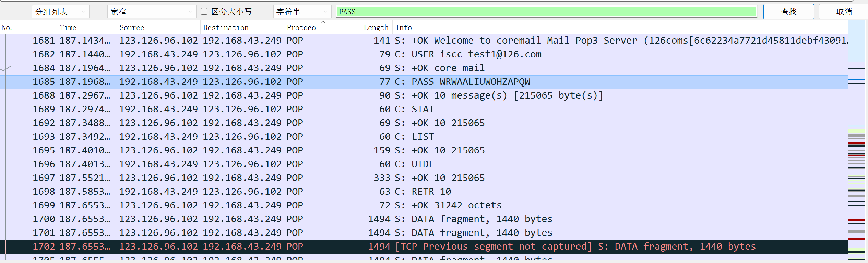Open the 字符串 search type dropdown
The height and width of the screenshot is (263, 868).
(x=302, y=12)
